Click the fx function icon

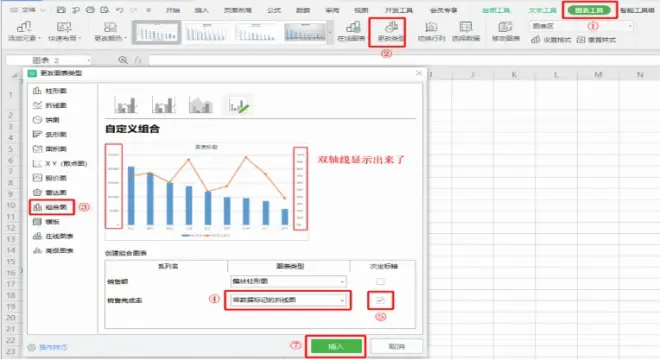138,60
